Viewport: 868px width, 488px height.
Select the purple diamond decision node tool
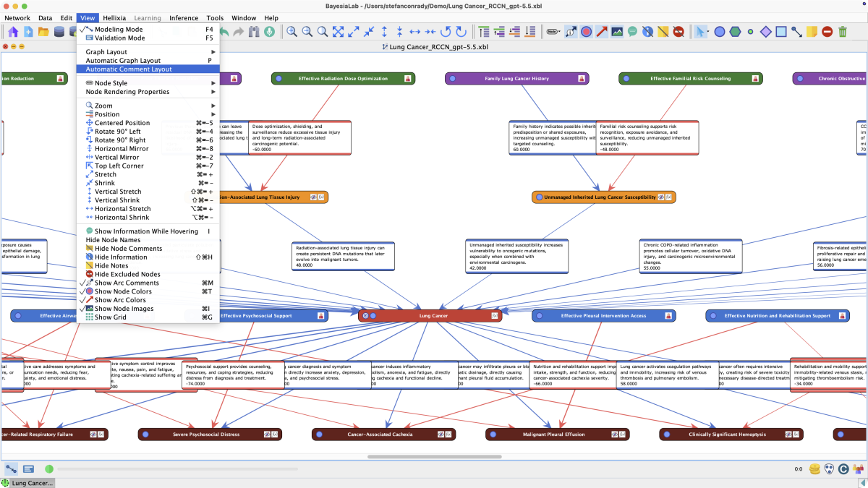[x=765, y=32]
